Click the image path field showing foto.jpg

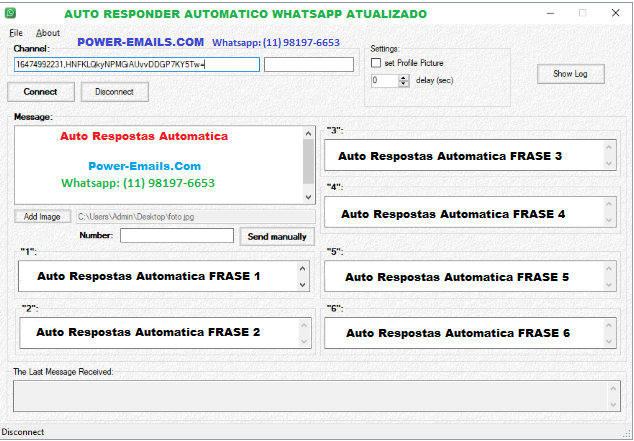pos(196,217)
